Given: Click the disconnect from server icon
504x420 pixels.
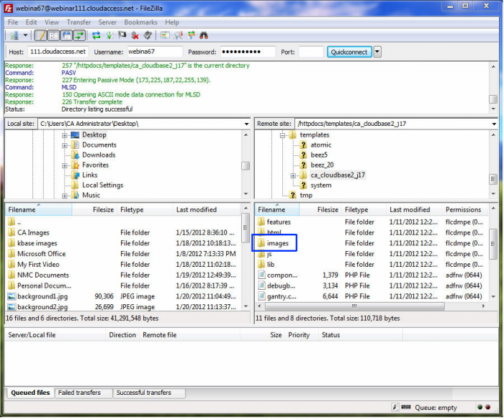Looking at the screenshot, I should (x=135, y=35).
